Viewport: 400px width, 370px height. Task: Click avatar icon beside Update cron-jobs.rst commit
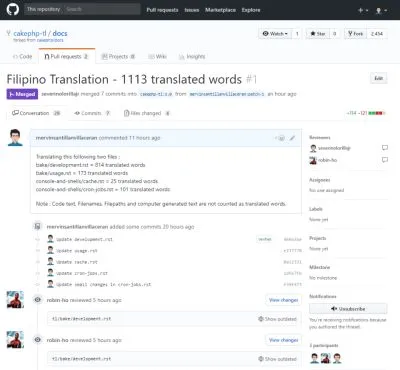point(50,272)
